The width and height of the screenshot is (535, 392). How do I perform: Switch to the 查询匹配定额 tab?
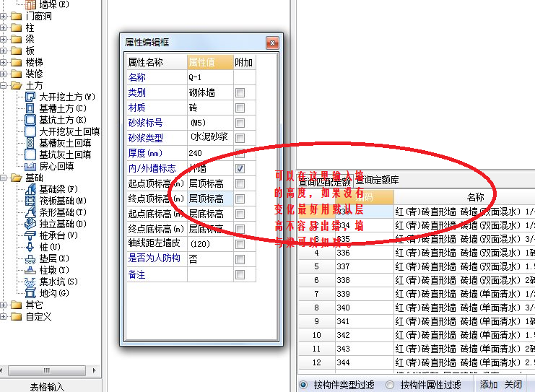point(325,181)
